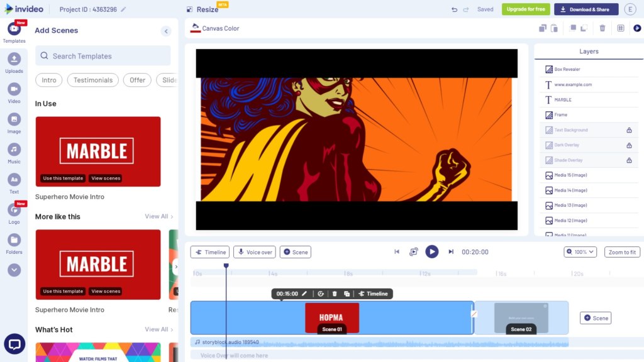Use the In Use Marble template
Image resolution: width=644 pixels, height=362 pixels.
[x=63, y=178]
